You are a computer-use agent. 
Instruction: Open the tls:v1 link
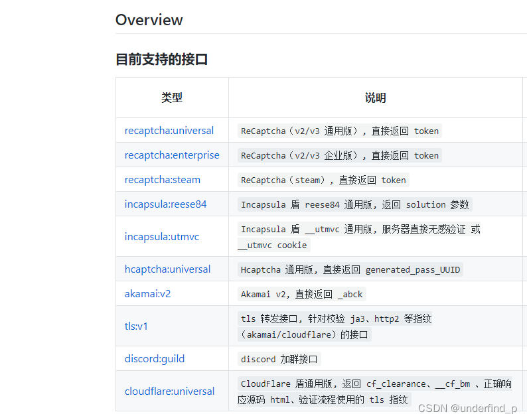point(136,326)
